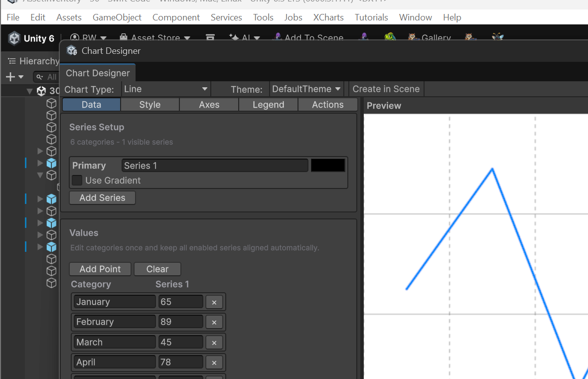Switch to the Actions tab

pos(328,105)
